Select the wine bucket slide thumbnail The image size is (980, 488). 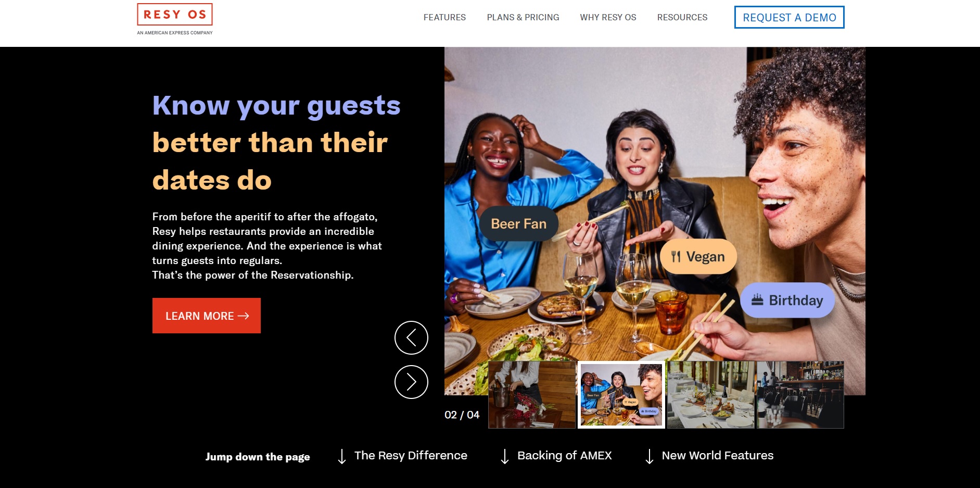[x=532, y=395]
